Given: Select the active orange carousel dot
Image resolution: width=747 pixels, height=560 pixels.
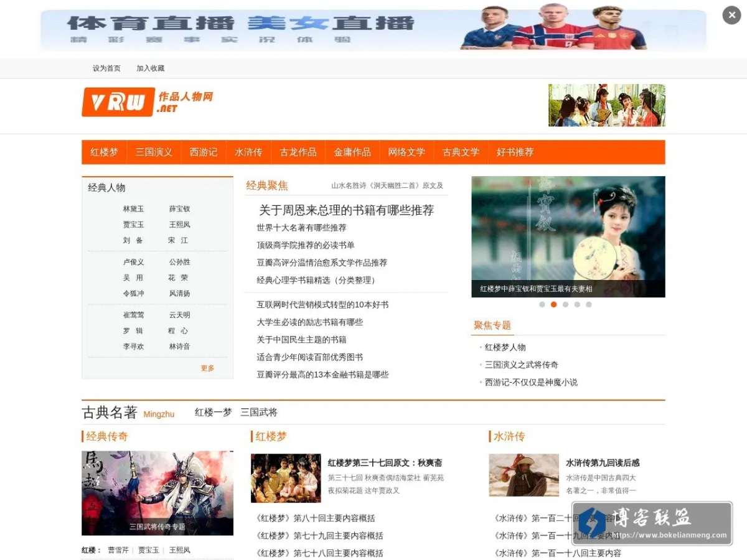Looking at the screenshot, I should (x=553, y=305).
